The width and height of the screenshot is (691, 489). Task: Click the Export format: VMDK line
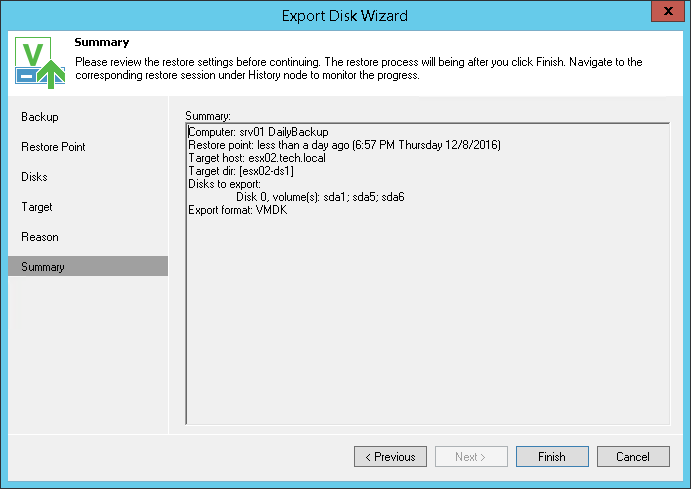[x=237, y=210]
